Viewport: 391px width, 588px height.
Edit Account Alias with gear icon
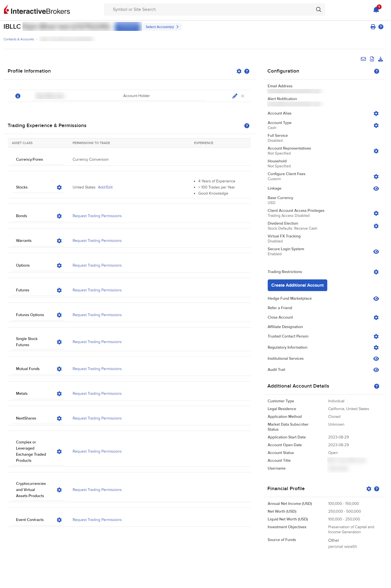[x=376, y=113]
